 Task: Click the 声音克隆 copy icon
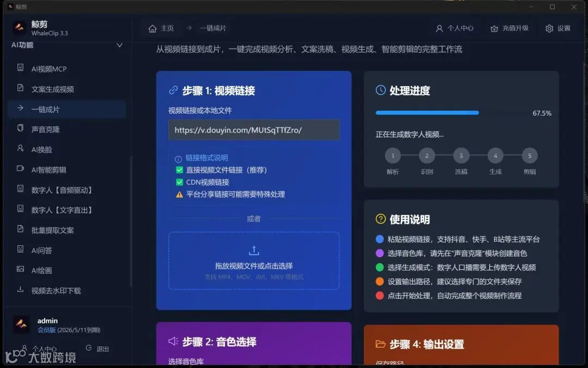(20, 129)
